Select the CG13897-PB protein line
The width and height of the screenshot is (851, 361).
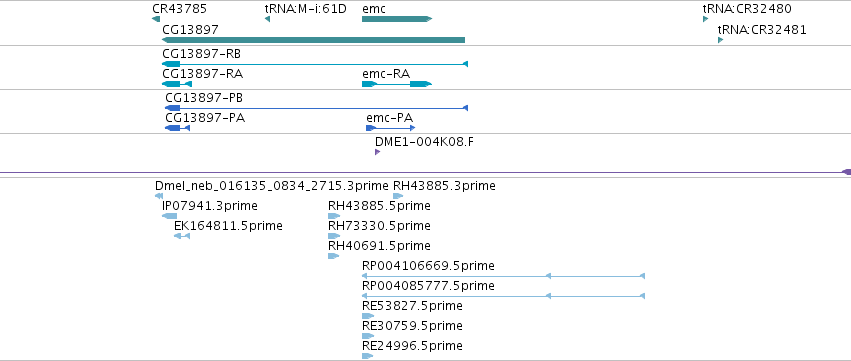coord(316,108)
